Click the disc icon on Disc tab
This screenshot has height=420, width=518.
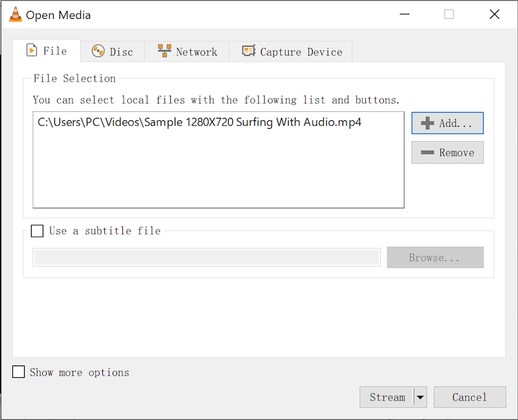98,52
